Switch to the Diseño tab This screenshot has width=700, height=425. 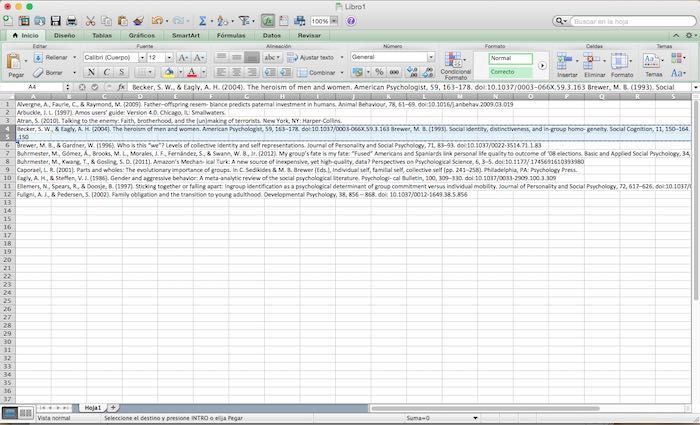[x=64, y=35]
